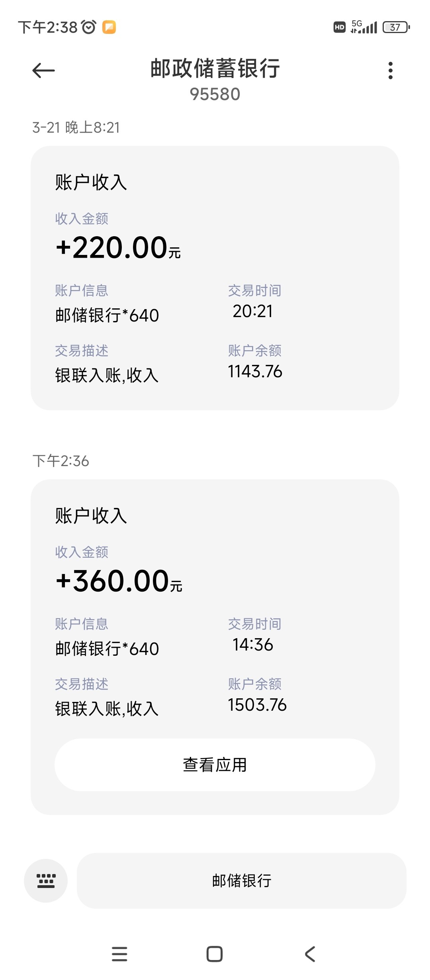Tap the alarm clock status icon
Screen dimensions: 430x980
[x=89, y=27]
